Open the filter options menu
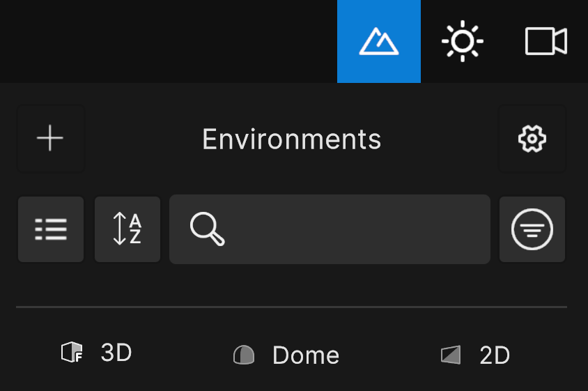588x391 pixels. pos(532,229)
